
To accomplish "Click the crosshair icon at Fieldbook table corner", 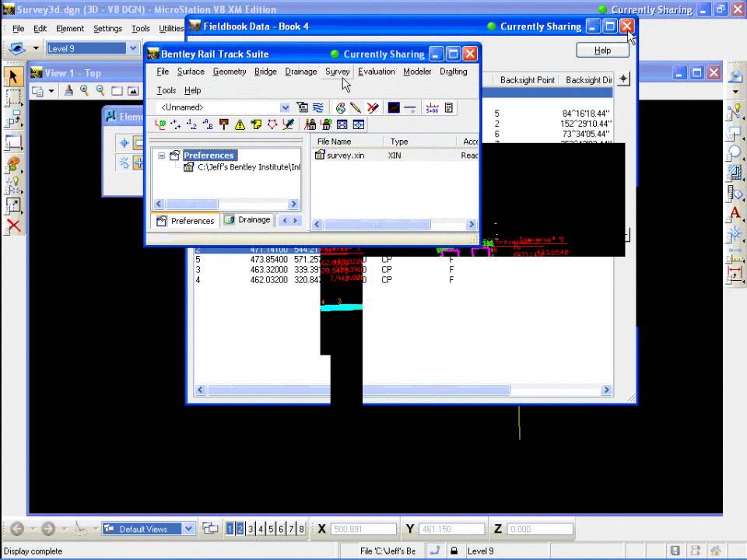I will (623, 79).
